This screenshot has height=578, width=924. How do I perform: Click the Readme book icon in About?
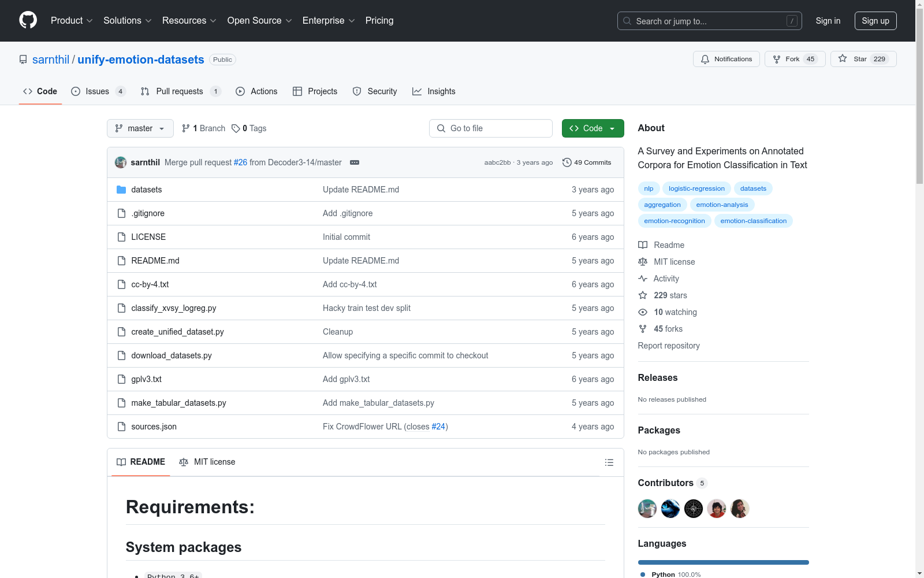click(x=643, y=245)
